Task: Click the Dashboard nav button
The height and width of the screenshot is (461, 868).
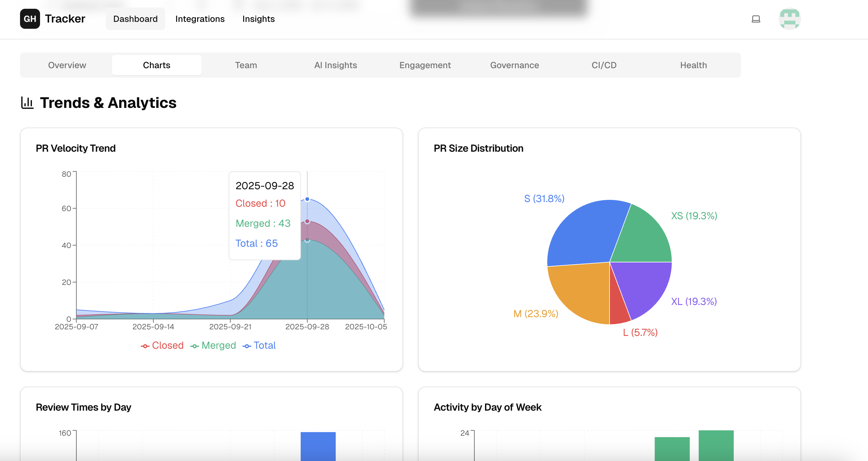Action: point(135,19)
